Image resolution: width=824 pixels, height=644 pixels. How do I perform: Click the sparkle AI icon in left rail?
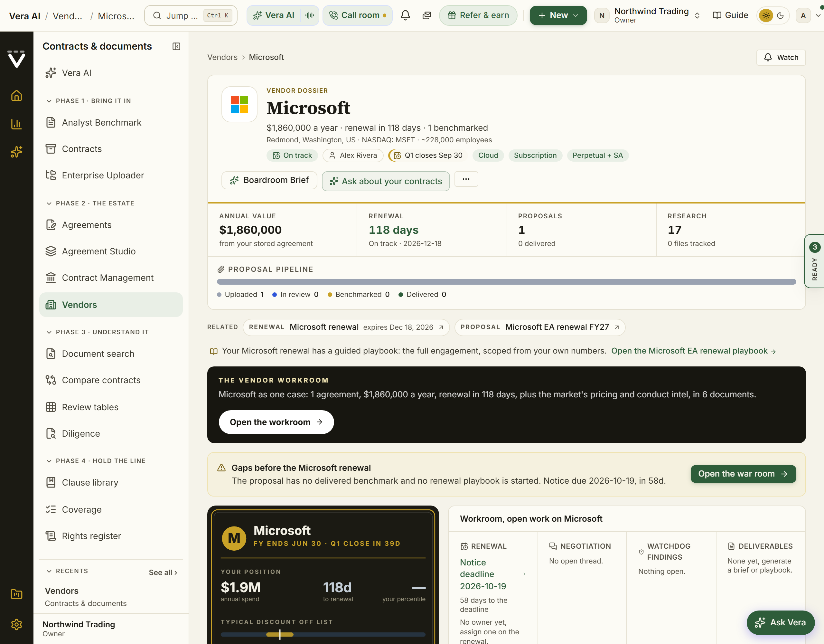pyautogui.click(x=16, y=152)
